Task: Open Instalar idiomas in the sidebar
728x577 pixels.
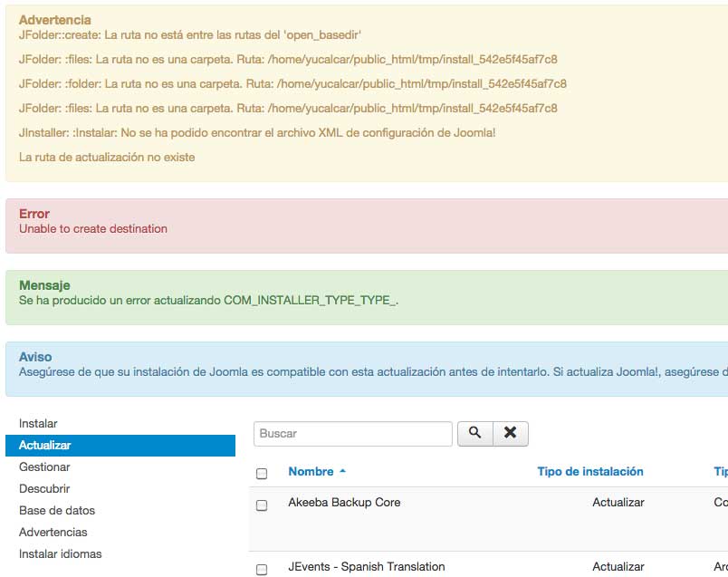Action: point(61,553)
